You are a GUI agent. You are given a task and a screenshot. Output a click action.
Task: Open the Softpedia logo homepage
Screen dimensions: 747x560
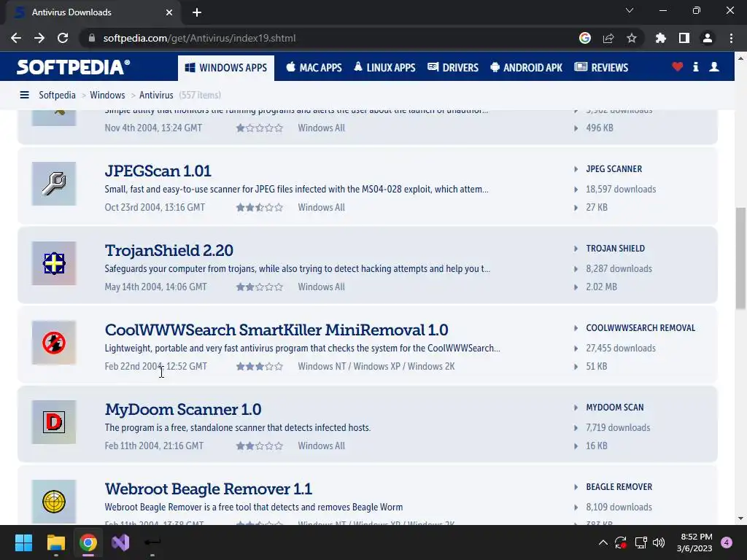point(74,67)
